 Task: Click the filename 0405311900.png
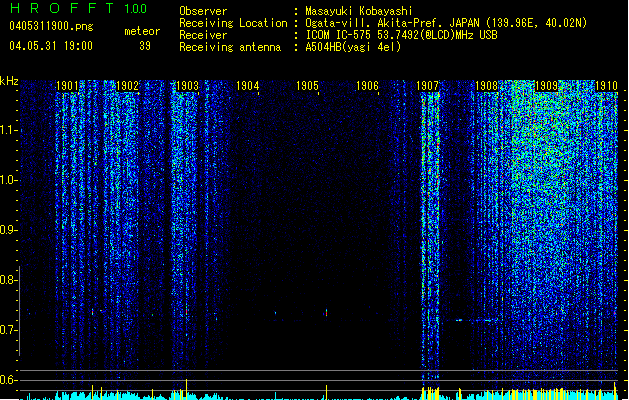pos(51,26)
